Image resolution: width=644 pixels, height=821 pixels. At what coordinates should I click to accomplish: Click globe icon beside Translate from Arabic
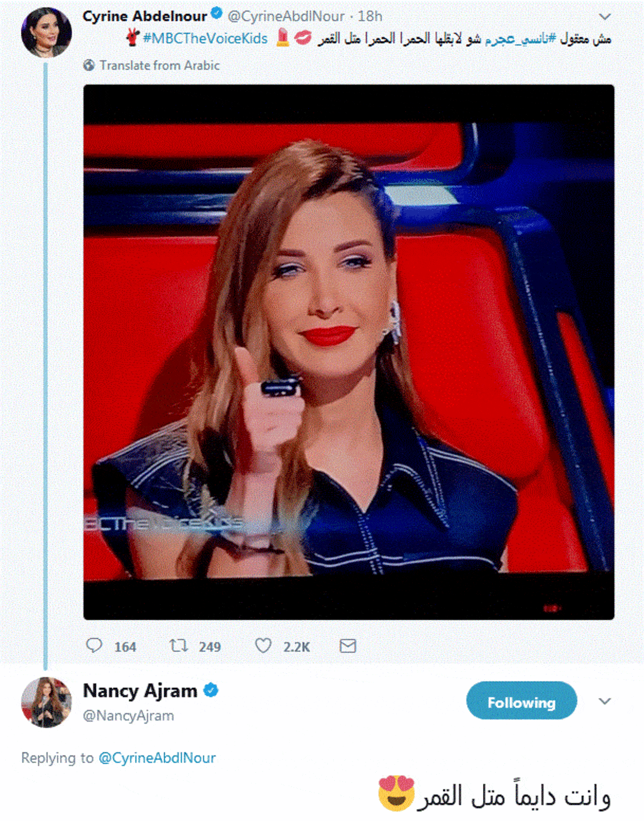coord(89,66)
